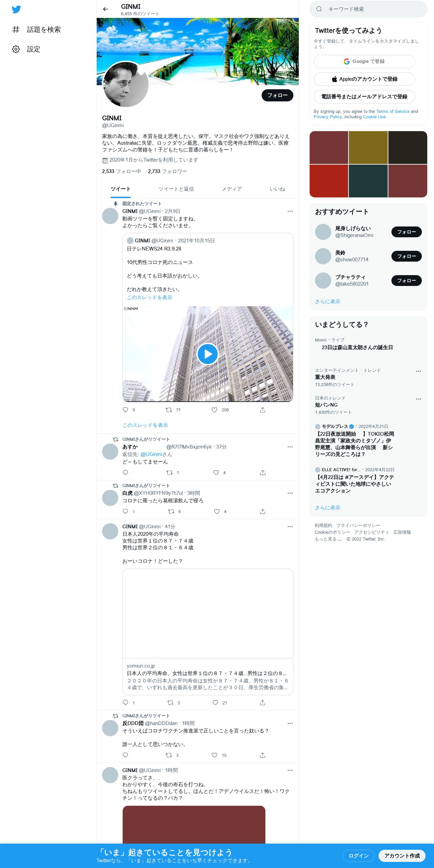Open more menu on 平均寿命 tweet

point(290,527)
